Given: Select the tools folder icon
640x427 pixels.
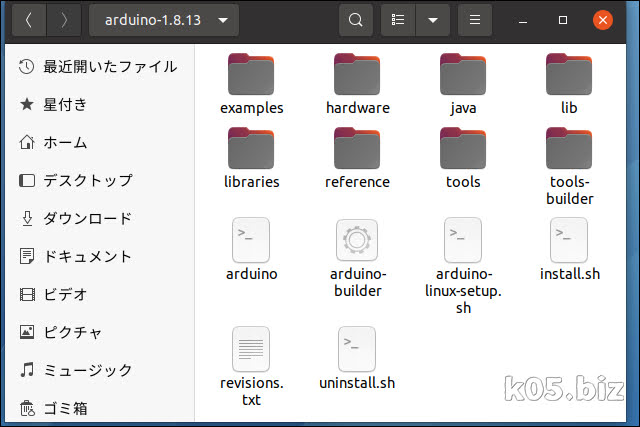Looking at the screenshot, I should (463, 148).
